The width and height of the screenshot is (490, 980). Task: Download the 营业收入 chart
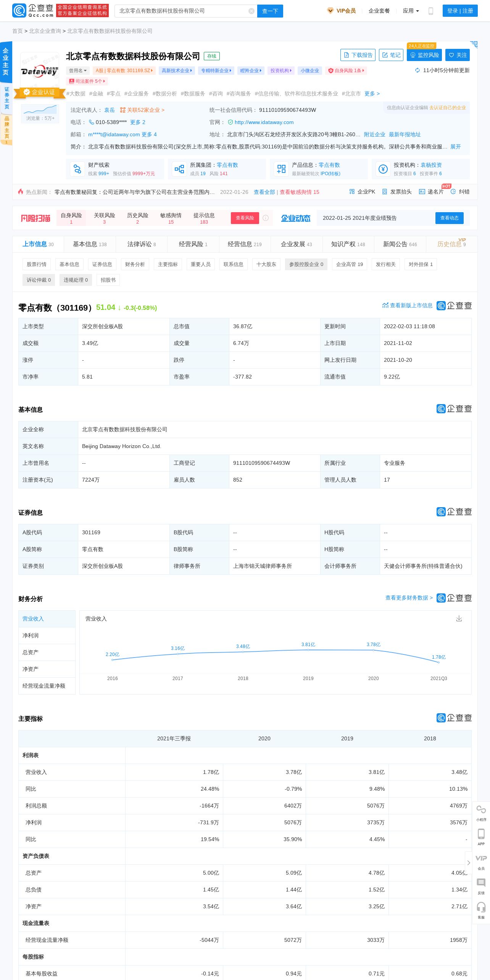pyautogui.click(x=459, y=618)
